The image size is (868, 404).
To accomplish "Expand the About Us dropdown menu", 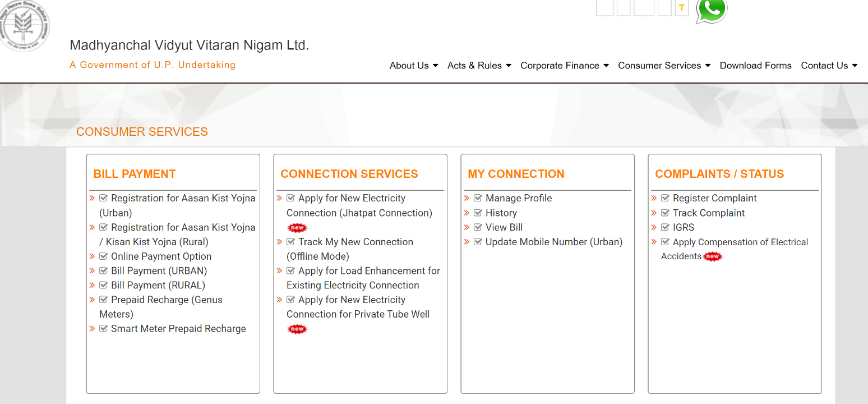I will pyautogui.click(x=414, y=66).
